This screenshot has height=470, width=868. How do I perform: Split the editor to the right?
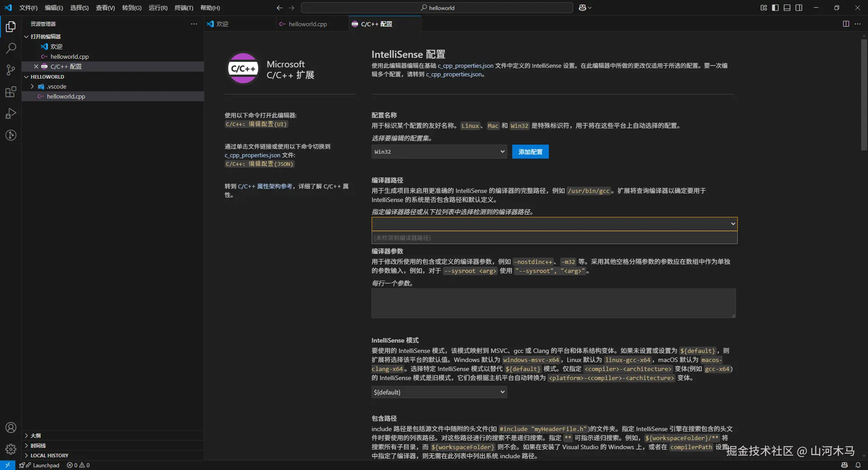[846, 24]
